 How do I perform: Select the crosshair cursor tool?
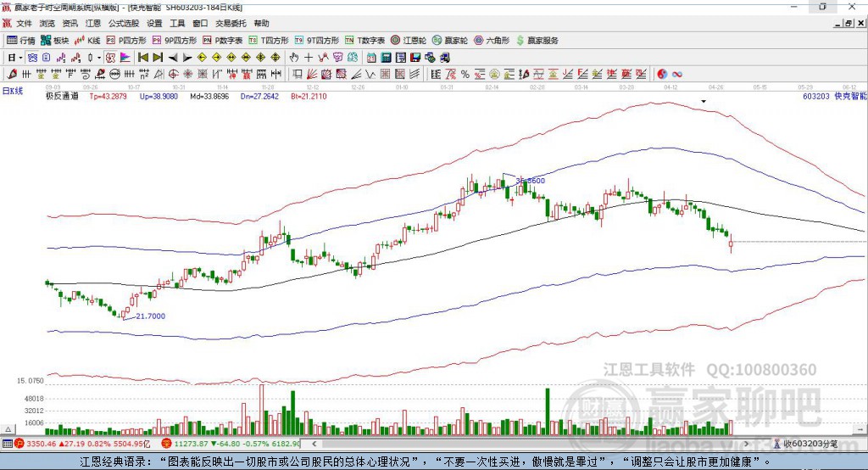point(309,58)
